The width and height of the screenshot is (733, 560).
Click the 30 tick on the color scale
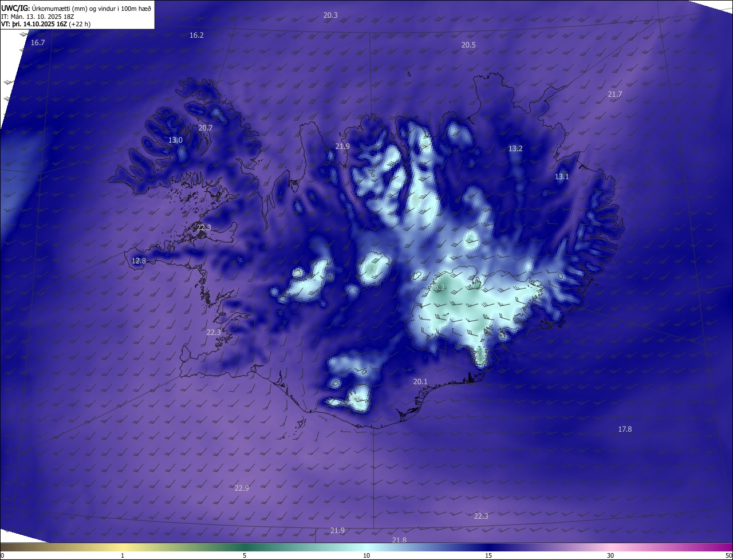(610, 555)
